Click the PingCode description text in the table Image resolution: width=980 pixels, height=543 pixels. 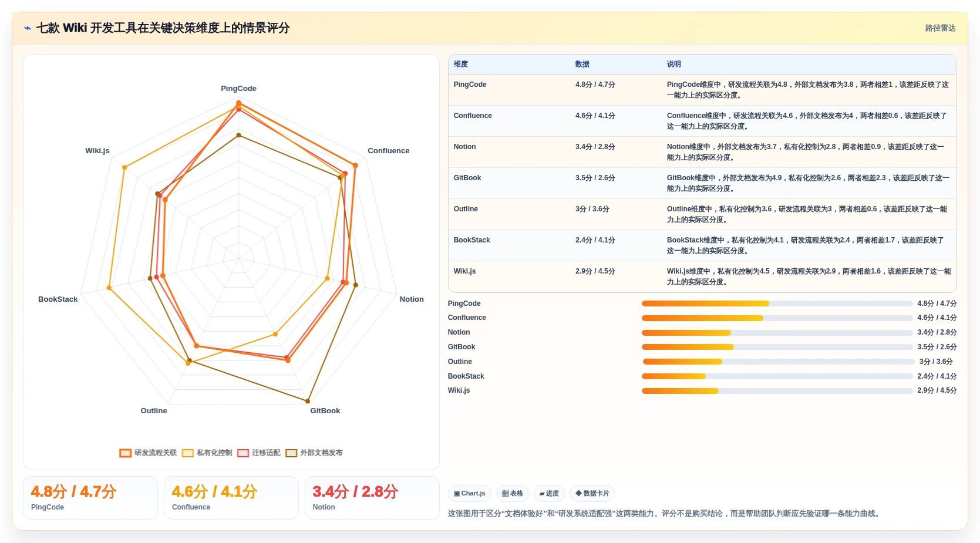[808, 90]
